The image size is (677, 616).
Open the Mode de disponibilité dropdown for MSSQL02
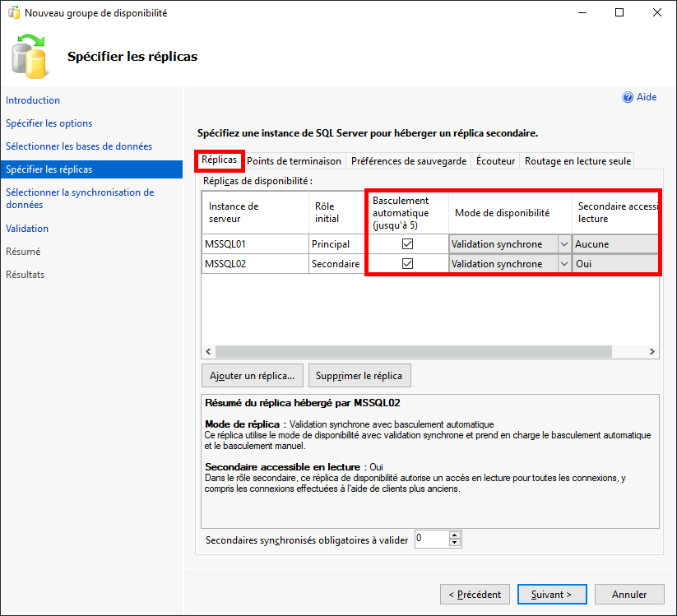click(565, 263)
